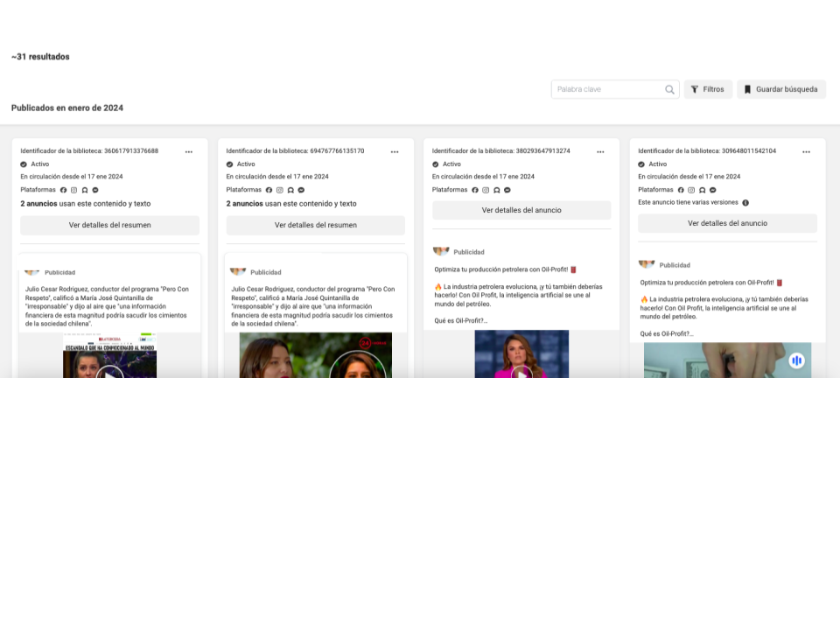
Task: Open the Filtros filter panel
Action: (707, 89)
